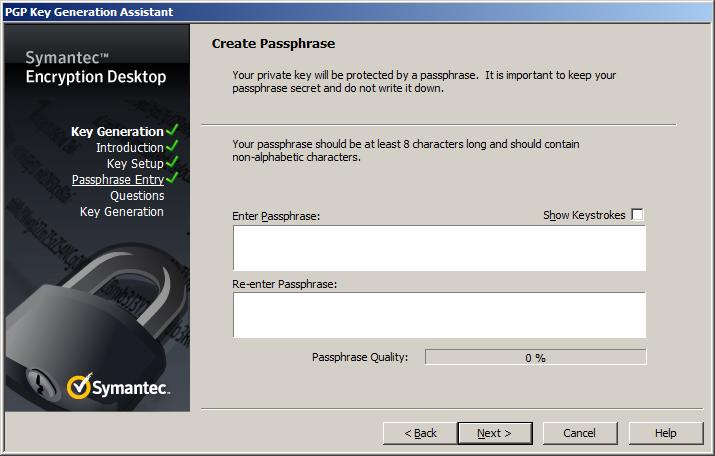Viewport: 715px width, 456px height.
Task: Cancel the key generation wizard
Action: [580, 433]
